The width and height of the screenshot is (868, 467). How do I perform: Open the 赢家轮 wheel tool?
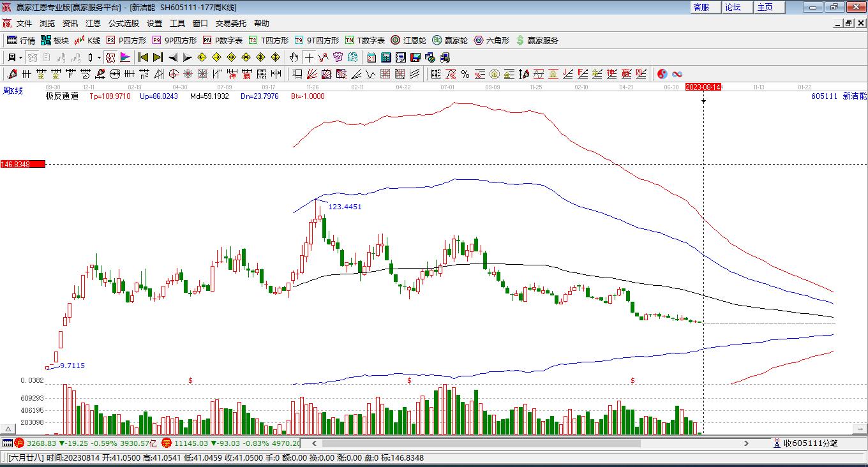450,40
